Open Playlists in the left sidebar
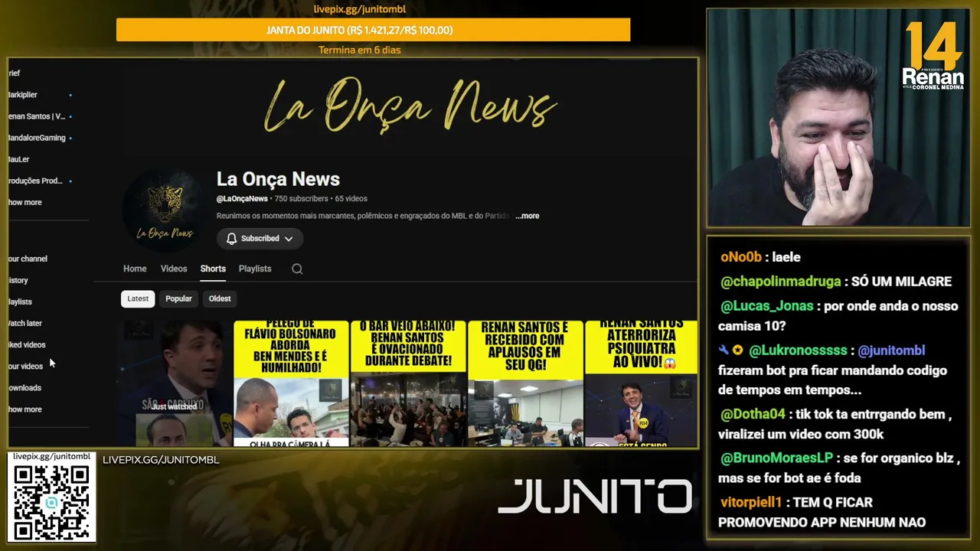 tap(21, 302)
